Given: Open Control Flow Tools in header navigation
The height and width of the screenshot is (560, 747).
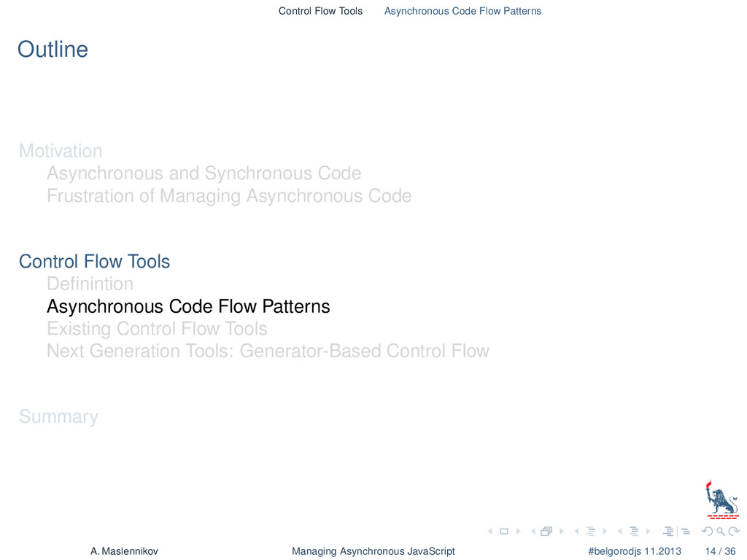Looking at the screenshot, I should click(x=320, y=11).
